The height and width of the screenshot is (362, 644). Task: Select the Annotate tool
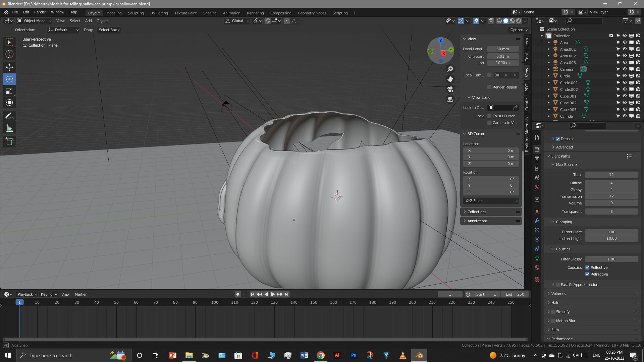[x=9, y=116]
